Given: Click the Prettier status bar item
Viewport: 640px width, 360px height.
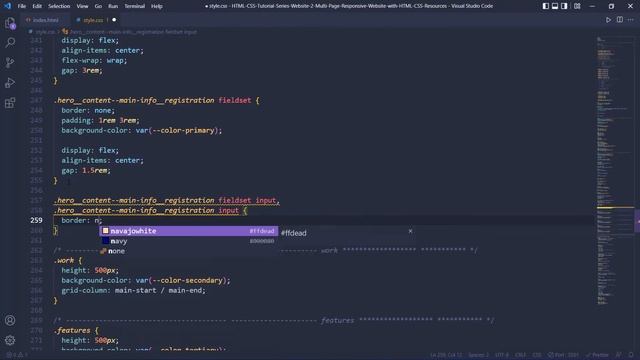Looking at the screenshot, I should pyautogui.click(x=597, y=355).
